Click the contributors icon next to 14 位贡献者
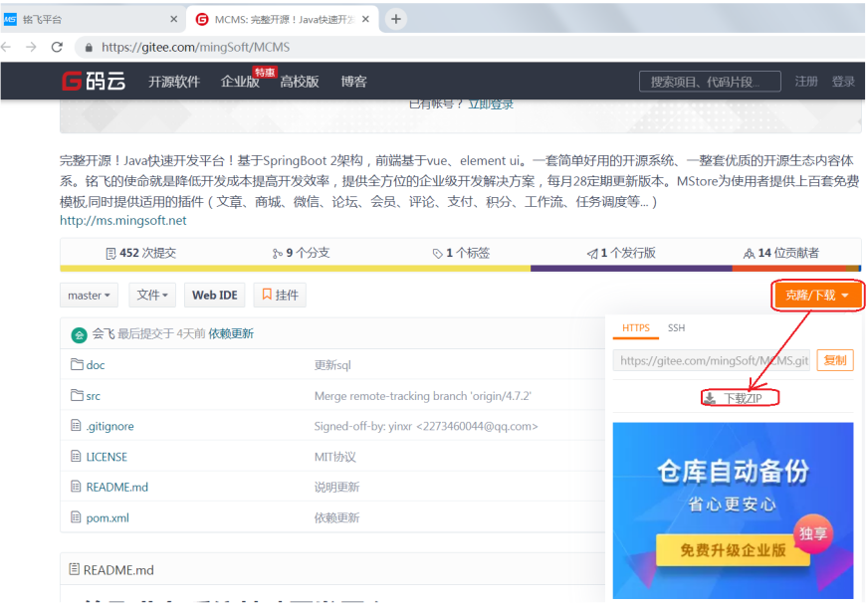 (x=749, y=254)
